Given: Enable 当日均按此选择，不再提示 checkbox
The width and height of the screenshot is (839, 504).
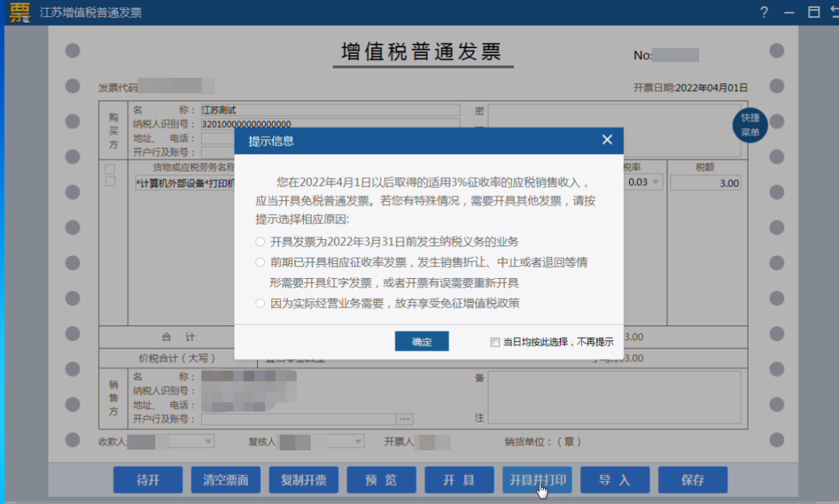Looking at the screenshot, I should (x=495, y=342).
